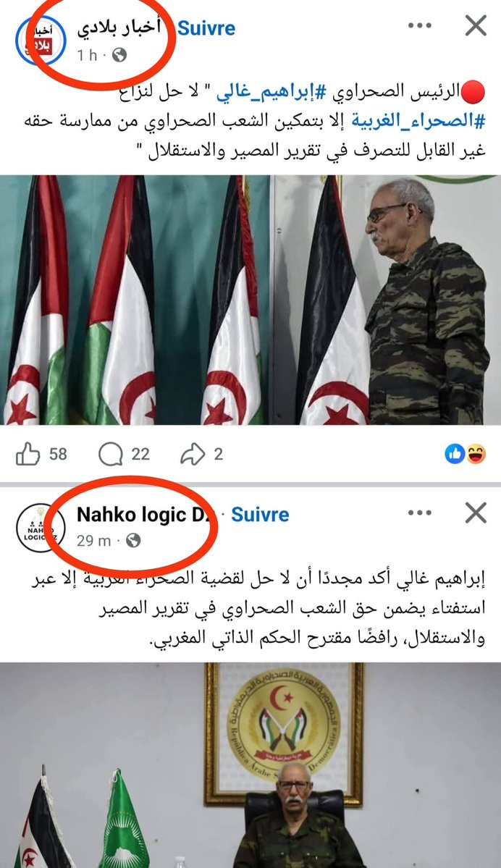Follow Nahko logic DZ via Suivre
Image resolution: width=501 pixels, height=868 pixels.
260,514
